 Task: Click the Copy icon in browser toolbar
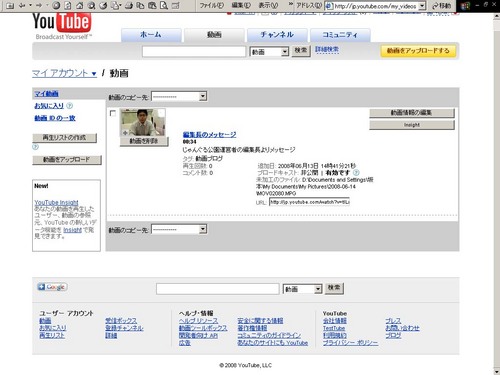(x=140, y=5)
